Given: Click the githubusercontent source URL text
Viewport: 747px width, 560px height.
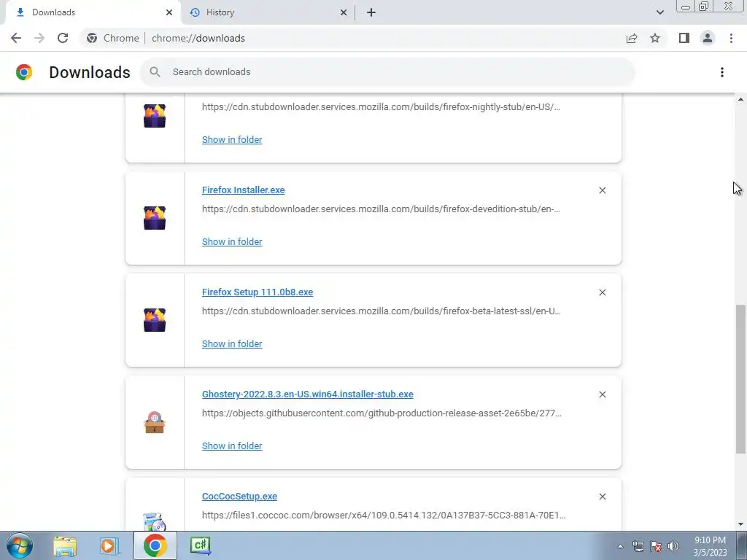Looking at the screenshot, I should [382, 413].
